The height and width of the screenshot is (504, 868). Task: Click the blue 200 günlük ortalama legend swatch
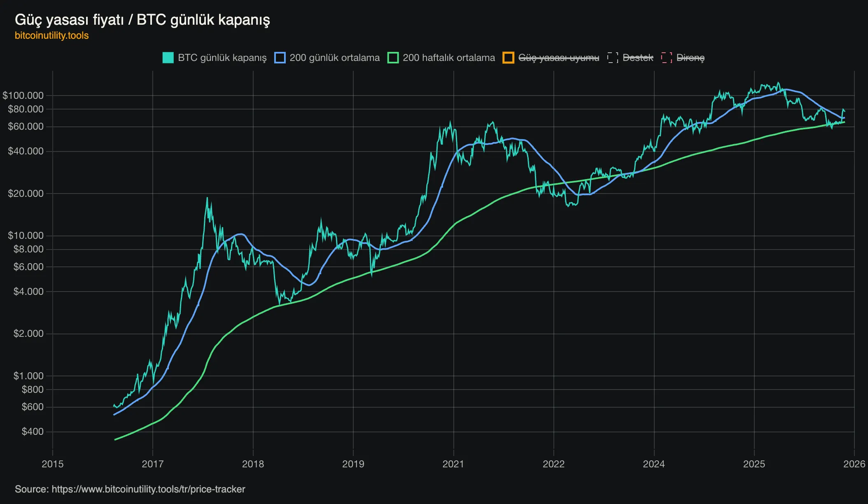[x=280, y=58]
